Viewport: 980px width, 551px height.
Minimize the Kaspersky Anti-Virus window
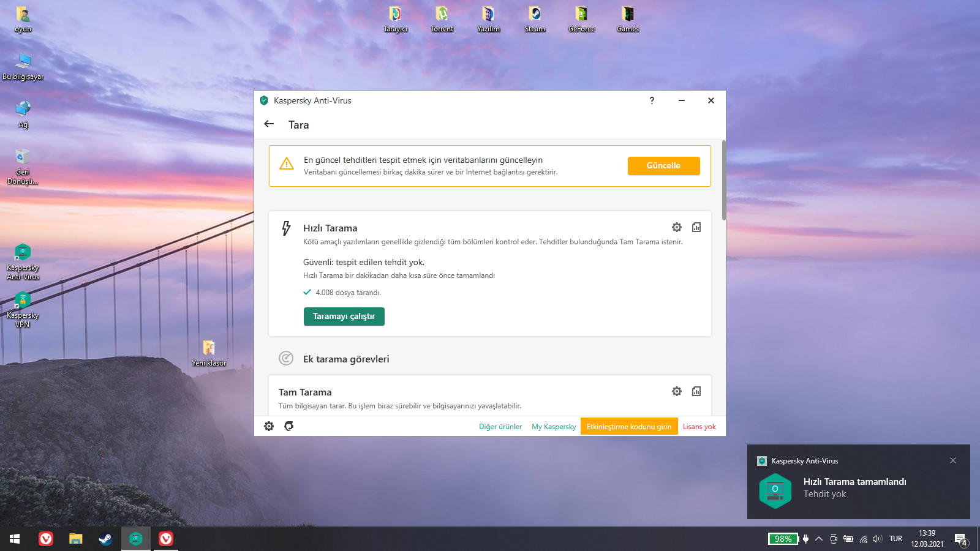click(682, 100)
